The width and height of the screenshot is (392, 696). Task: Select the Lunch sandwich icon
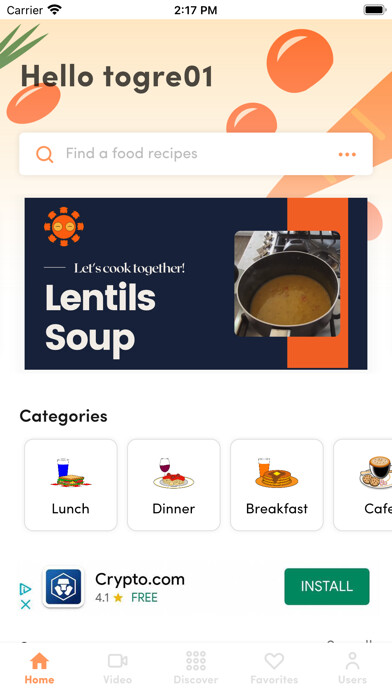[x=71, y=473]
